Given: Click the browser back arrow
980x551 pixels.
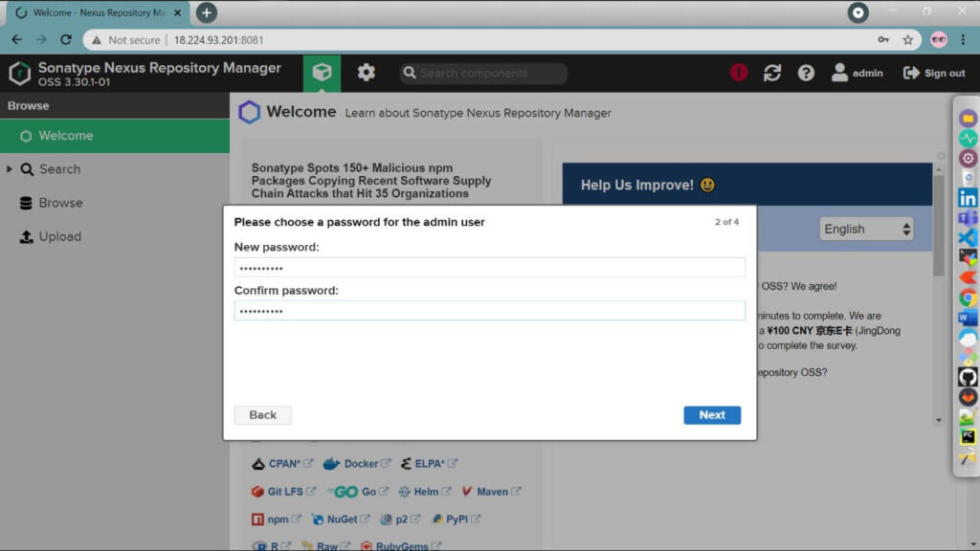Looking at the screenshot, I should coord(17,40).
